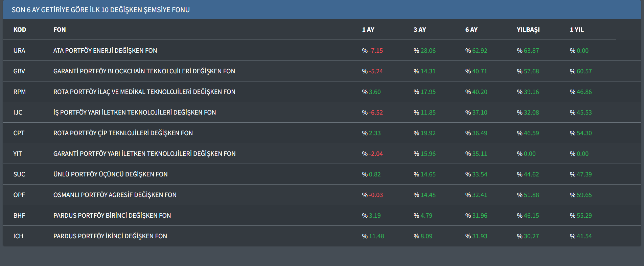Open PARDUS PORTFÖY BİRİNCİ DEĞİŞKEN FON

pyautogui.click(x=112, y=216)
